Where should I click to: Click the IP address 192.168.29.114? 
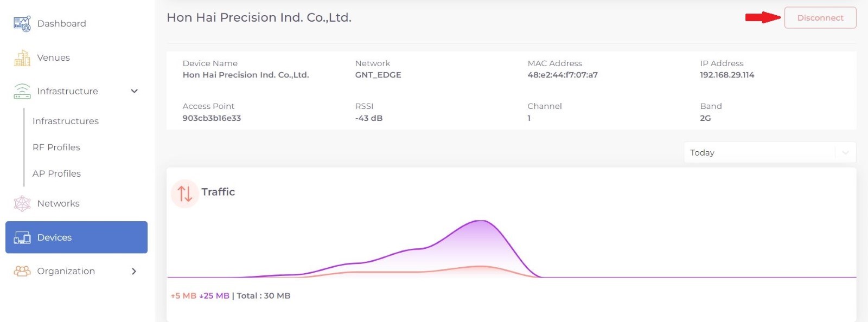[x=726, y=75]
